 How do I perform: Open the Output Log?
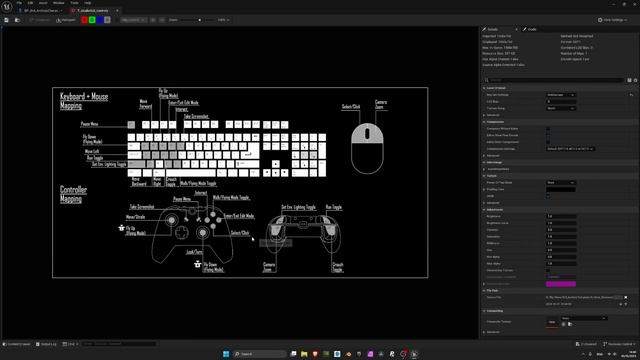tap(46, 344)
